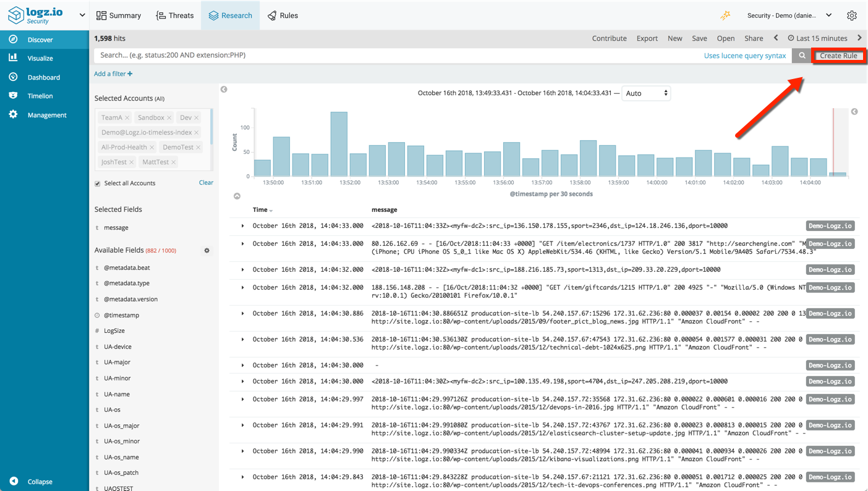Select the message selected field
Screen dimensions: 868x491
116,228
